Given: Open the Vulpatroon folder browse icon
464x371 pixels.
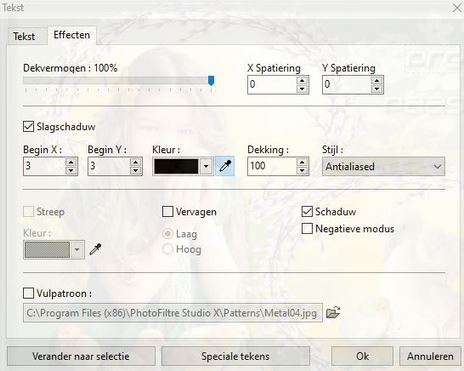Looking at the screenshot, I should pyautogui.click(x=333, y=312).
